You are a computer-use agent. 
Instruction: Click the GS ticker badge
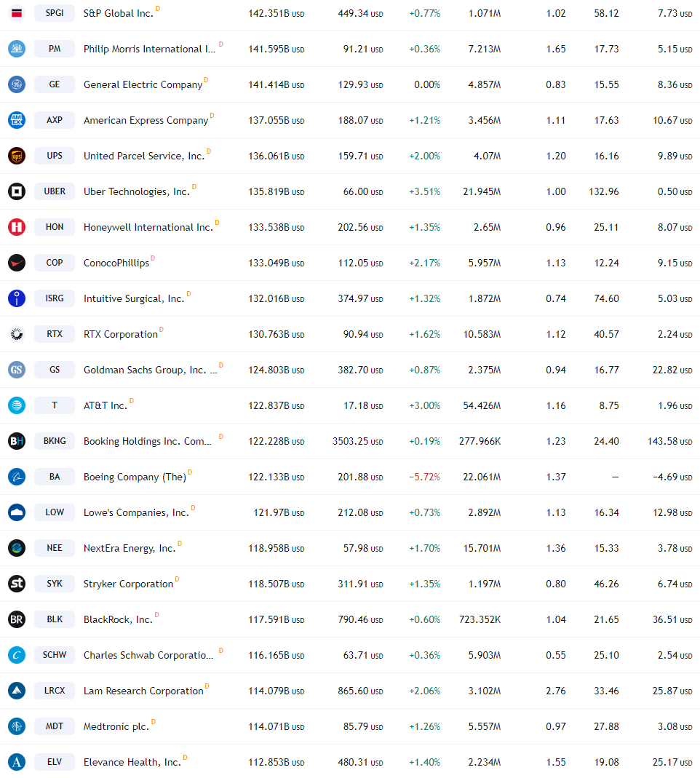coord(55,370)
